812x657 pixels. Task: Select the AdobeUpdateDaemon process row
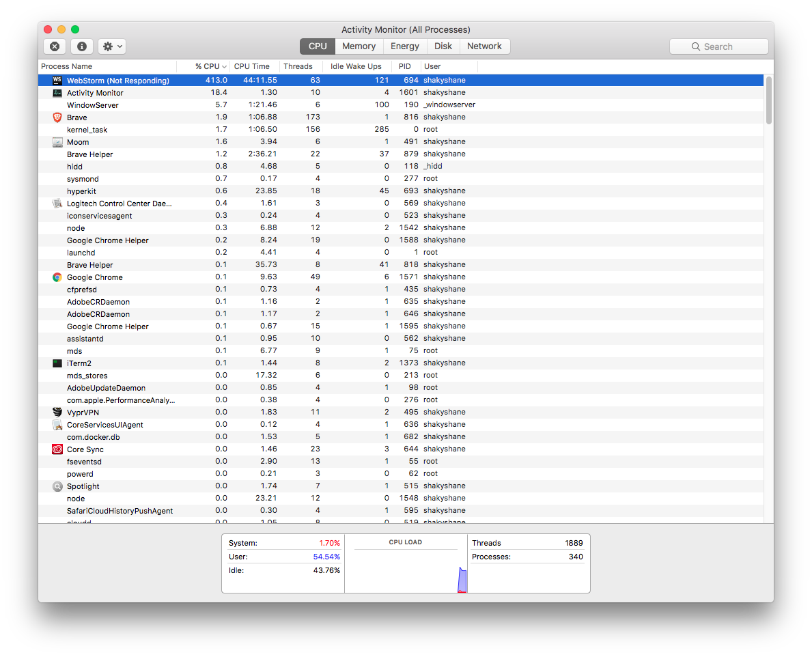pos(401,388)
